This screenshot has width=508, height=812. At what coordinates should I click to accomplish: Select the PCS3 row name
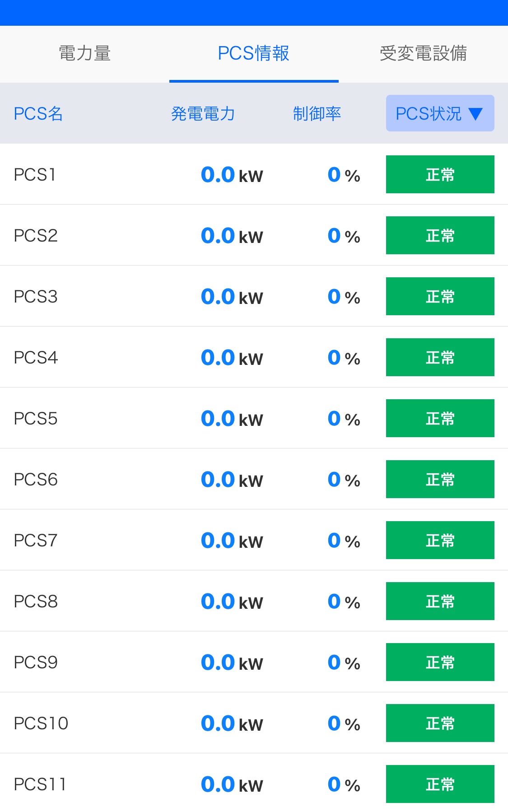tap(36, 297)
